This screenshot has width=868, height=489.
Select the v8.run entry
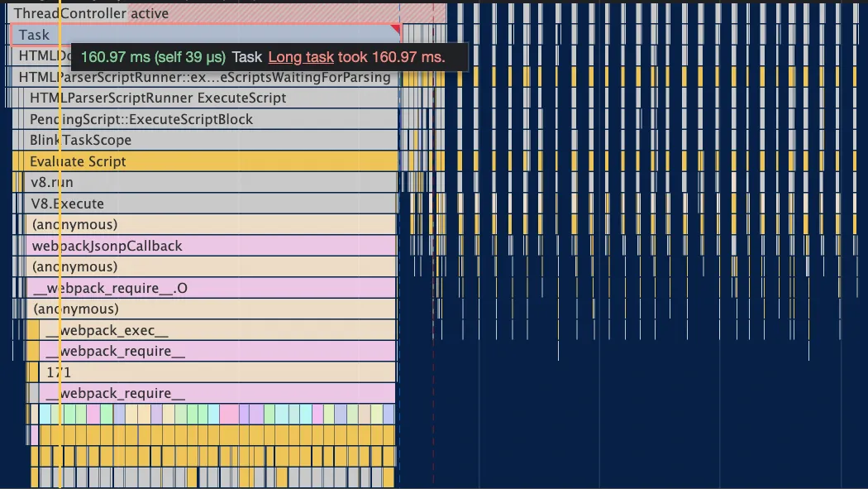(211, 182)
